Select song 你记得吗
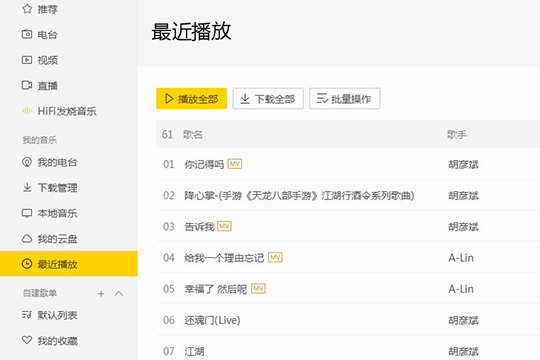Screen dimensions: 540x360 [x=204, y=164]
